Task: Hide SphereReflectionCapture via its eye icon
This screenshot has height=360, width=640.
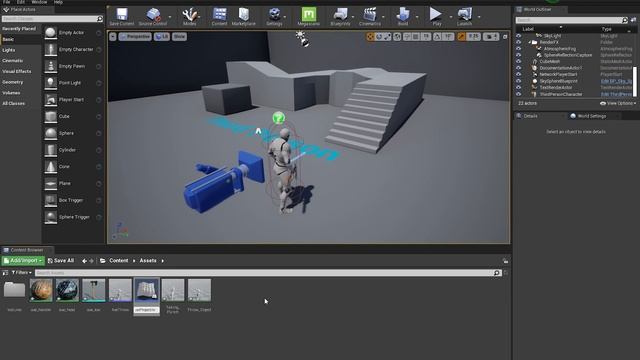Action: (x=518, y=55)
